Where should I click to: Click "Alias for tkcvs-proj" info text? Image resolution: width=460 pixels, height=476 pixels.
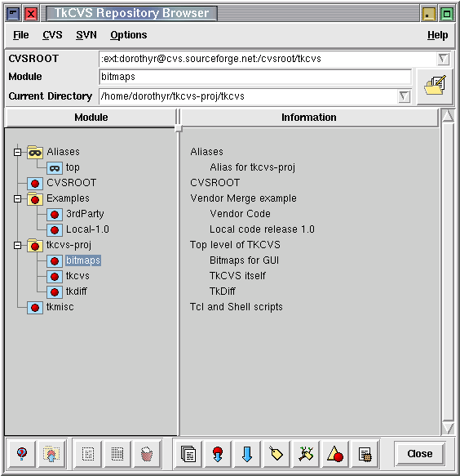coord(252,167)
